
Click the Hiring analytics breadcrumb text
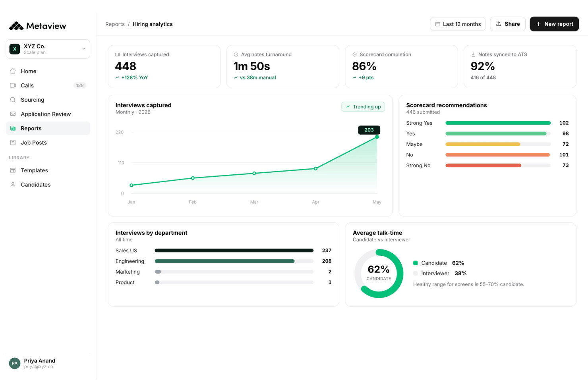(x=153, y=24)
